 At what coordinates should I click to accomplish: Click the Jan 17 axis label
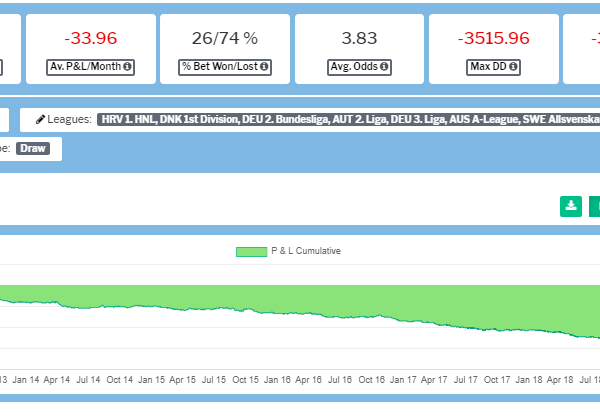click(403, 380)
